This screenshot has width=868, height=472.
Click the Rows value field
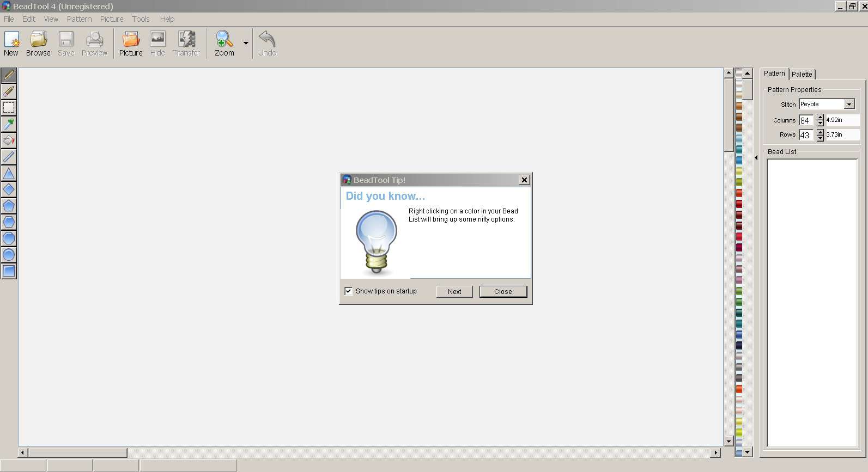pyautogui.click(x=806, y=135)
